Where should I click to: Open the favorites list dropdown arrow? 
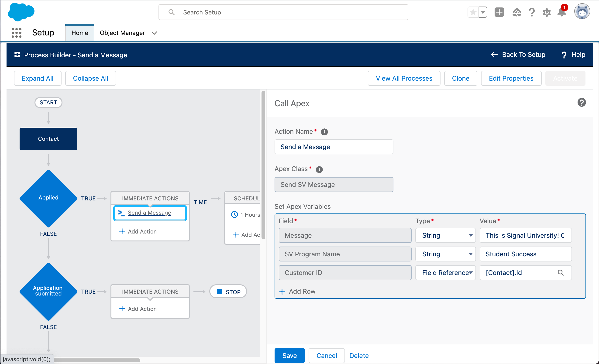(483, 12)
